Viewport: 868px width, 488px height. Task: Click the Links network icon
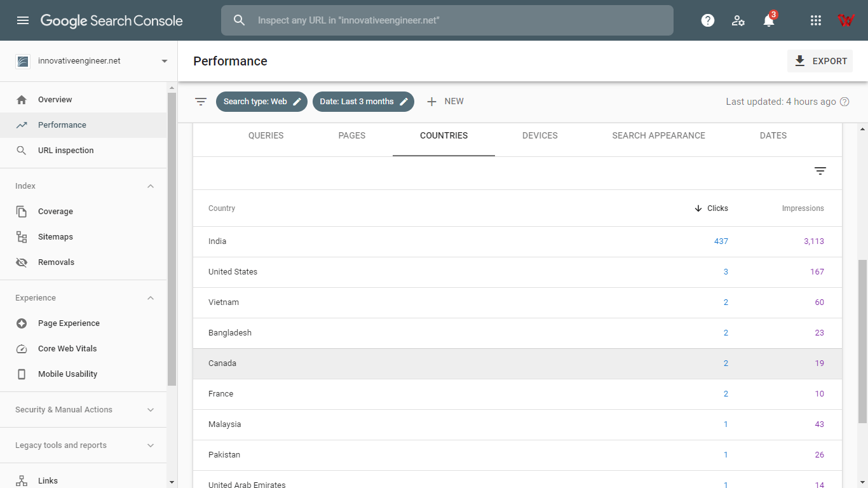click(x=22, y=481)
